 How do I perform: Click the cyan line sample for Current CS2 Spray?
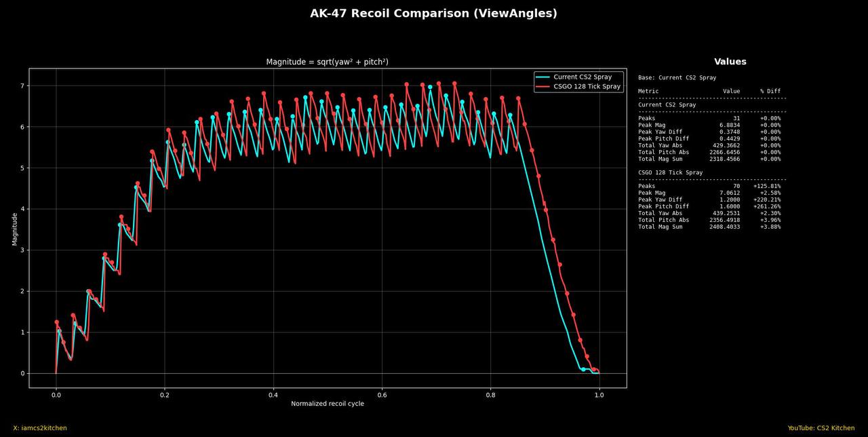click(x=542, y=77)
